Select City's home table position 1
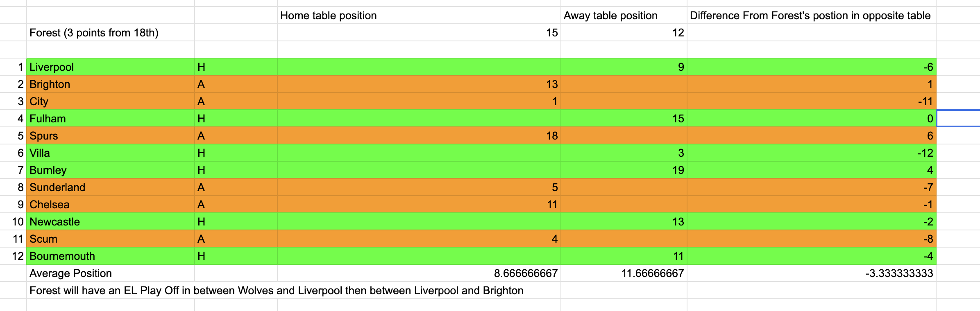980x311 pixels. pos(418,101)
